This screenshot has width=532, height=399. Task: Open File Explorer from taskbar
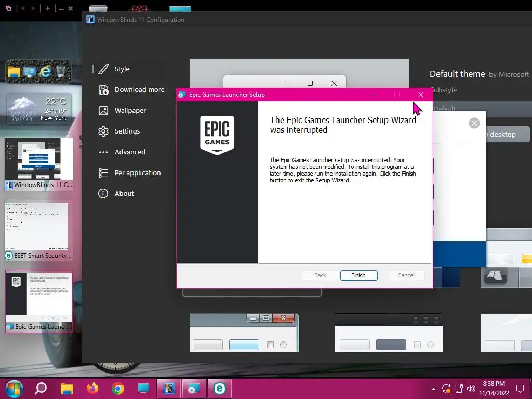point(67,389)
